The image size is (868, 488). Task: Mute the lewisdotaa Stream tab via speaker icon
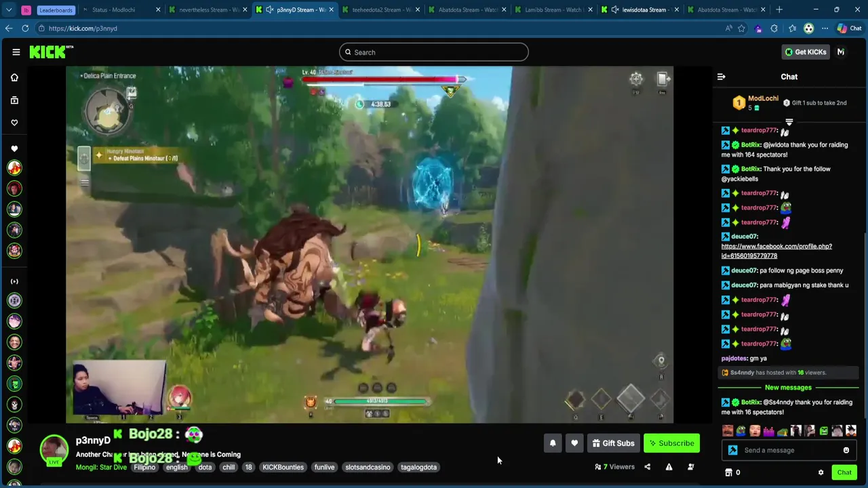(x=615, y=9)
